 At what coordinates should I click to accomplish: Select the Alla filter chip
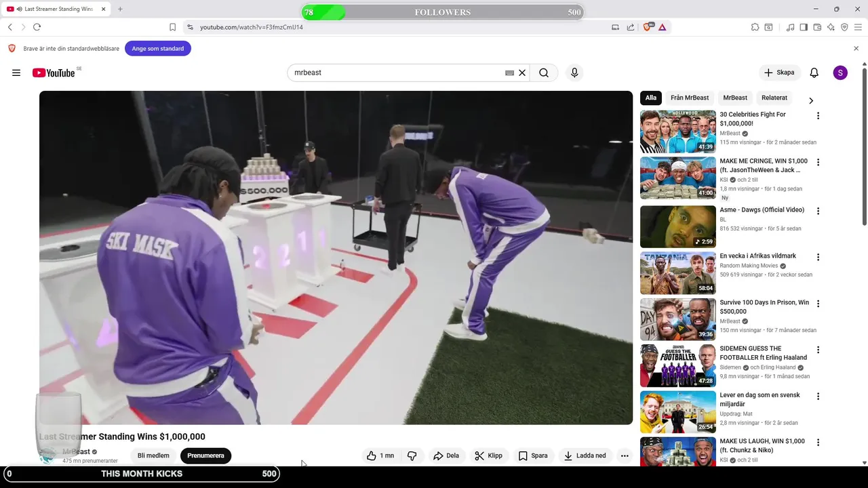[x=651, y=98]
